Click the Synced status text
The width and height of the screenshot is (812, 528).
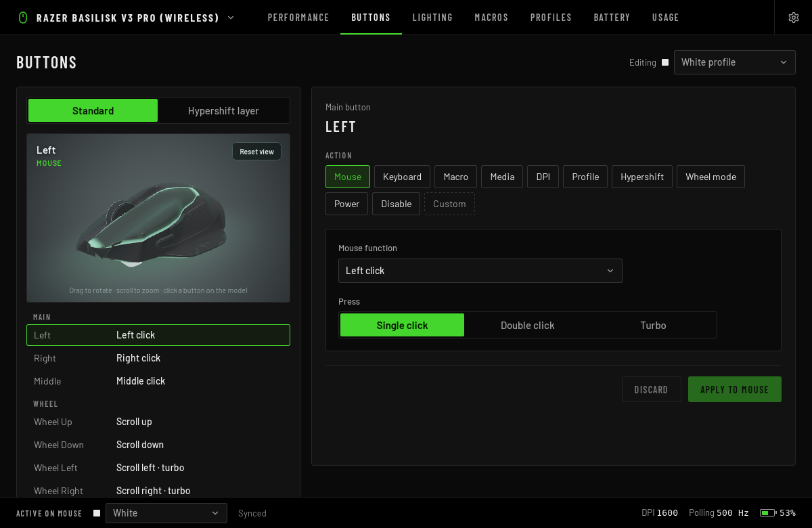coord(252,513)
